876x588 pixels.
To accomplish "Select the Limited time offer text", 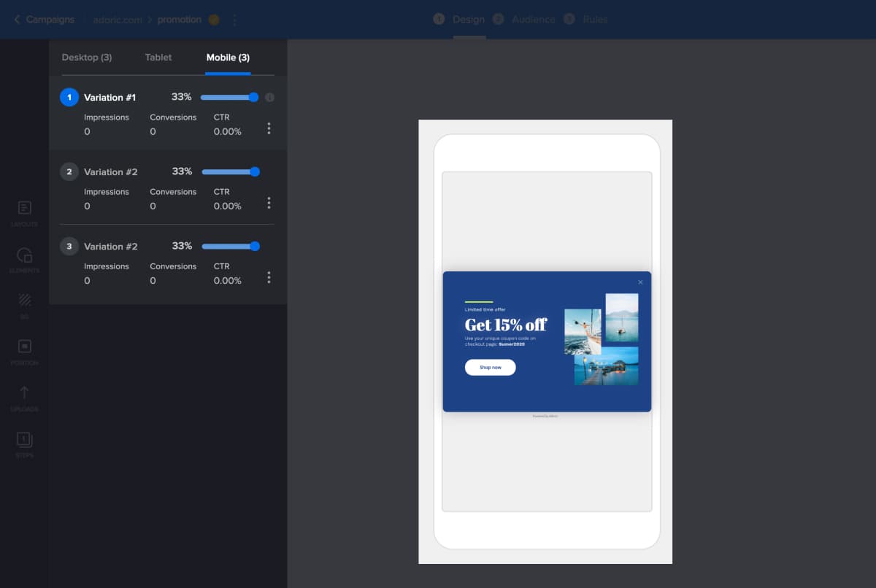I will pos(485,310).
